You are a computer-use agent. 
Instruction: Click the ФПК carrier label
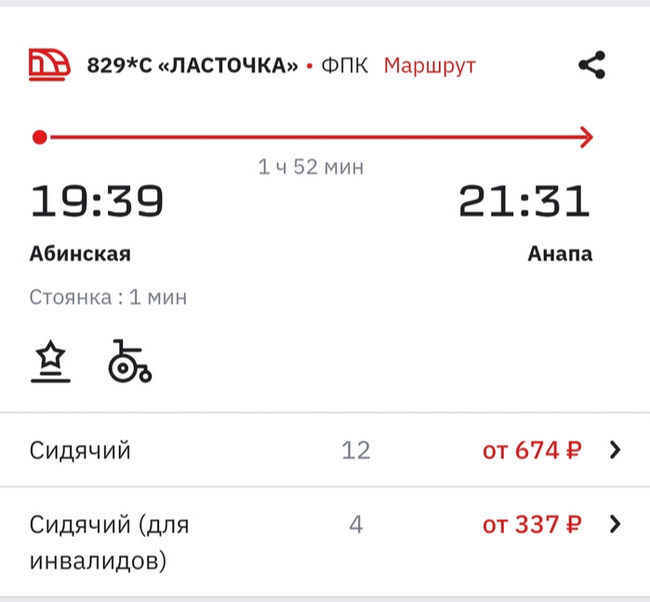coord(345,67)
